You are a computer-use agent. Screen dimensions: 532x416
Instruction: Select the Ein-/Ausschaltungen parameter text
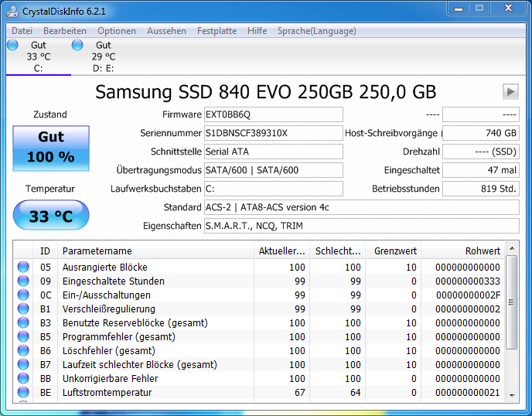pos(106,295)
